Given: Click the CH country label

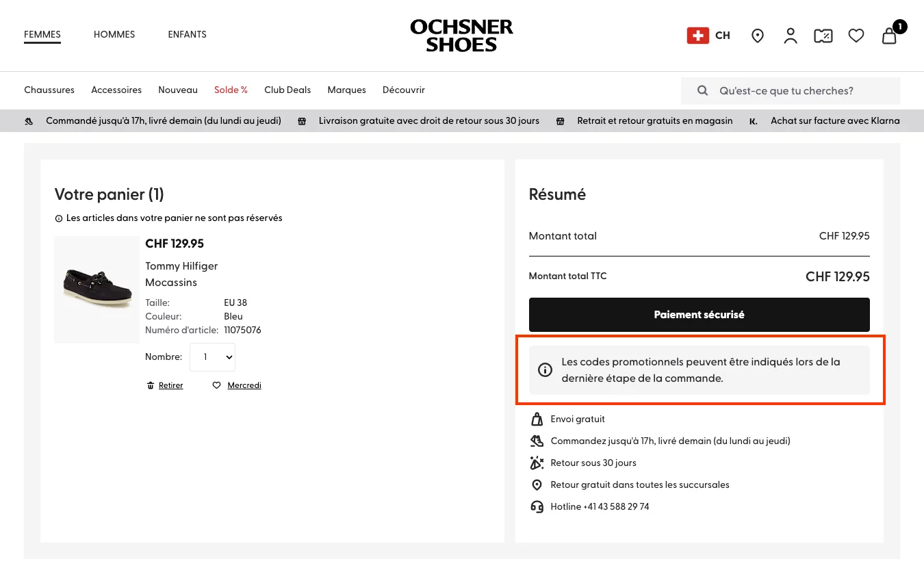Looking at the screenshot, I should [x=723, y=36].
